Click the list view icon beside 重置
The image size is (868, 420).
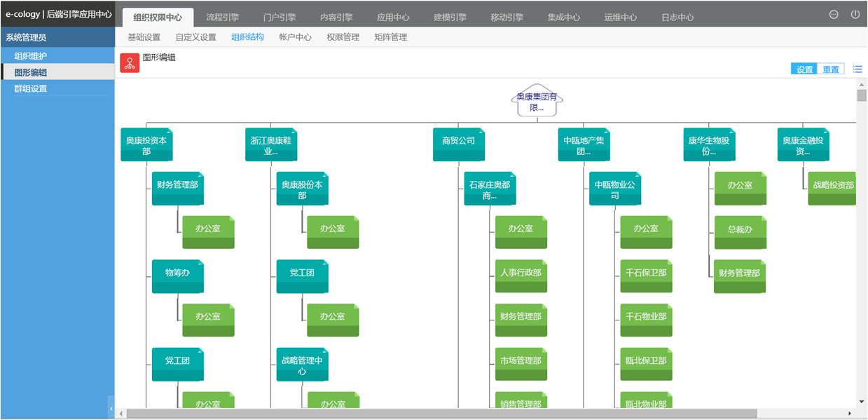(x=857, y=69)
